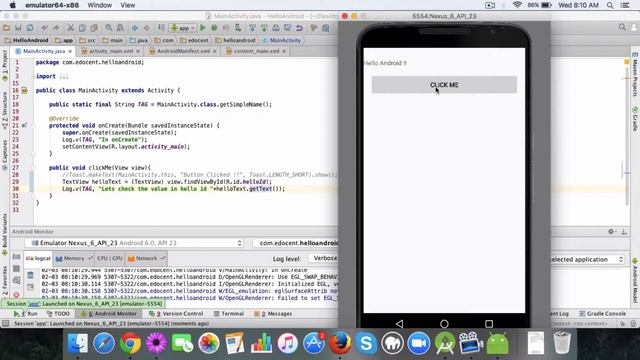Tap the emulator Recents square button
The height and width of the screenshot is (360, 640).
click(489, 324)
